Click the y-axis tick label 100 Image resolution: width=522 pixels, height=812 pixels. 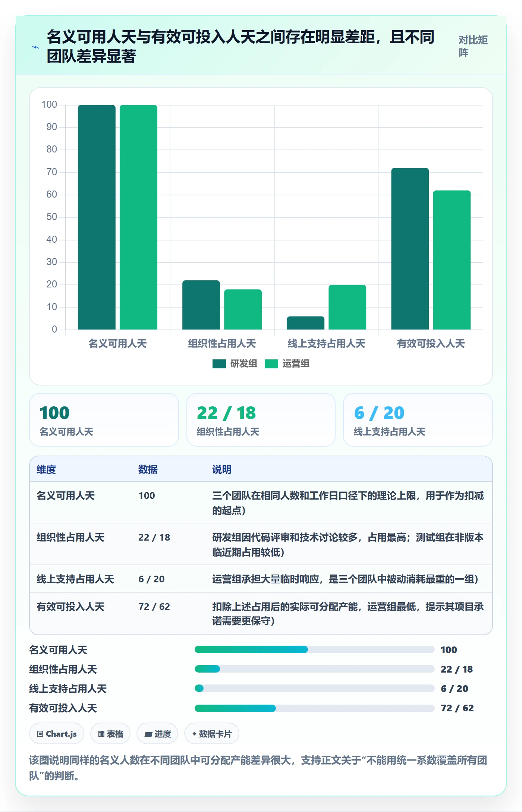coord(49,105)
